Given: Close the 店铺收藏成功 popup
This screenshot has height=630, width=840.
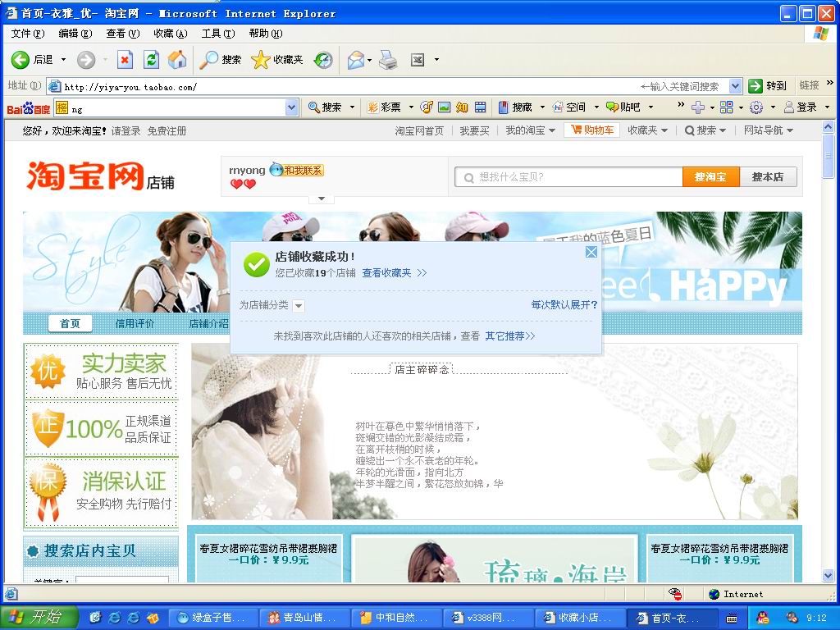Looking at the screenshot, I should click(x=591, y=252).
